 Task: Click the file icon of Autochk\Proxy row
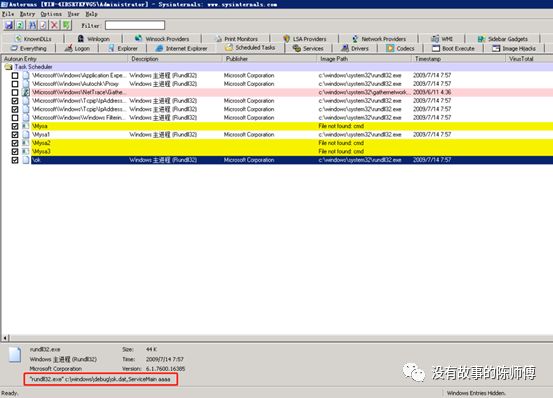pyautogui.click(x=26, y=84)
